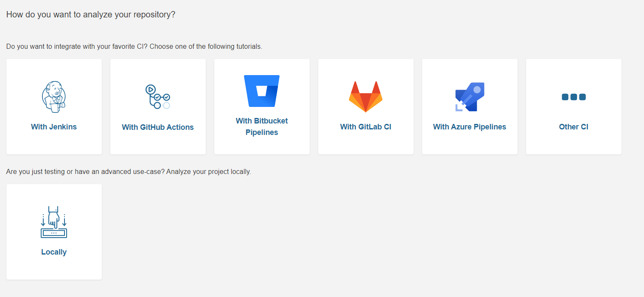Choose With Bitbucket Pipelines label
Screen dimensions: 644x297
pyautogui.click(x=262, y=126)
